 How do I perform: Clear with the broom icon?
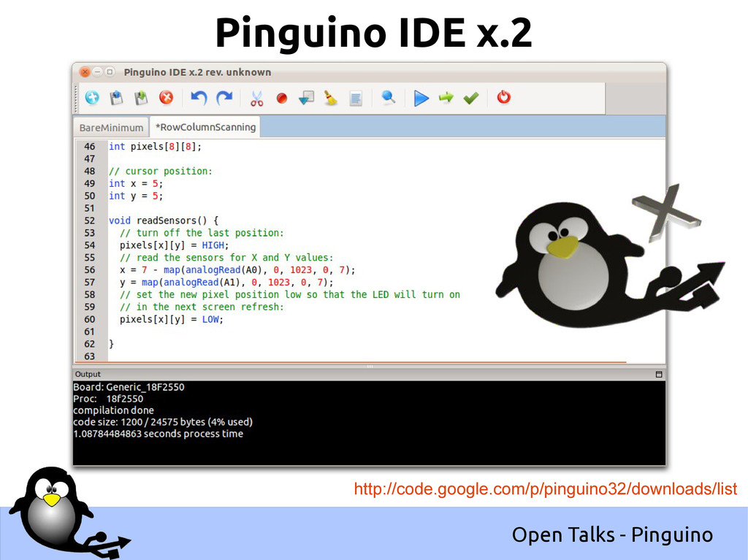point(331,98)
